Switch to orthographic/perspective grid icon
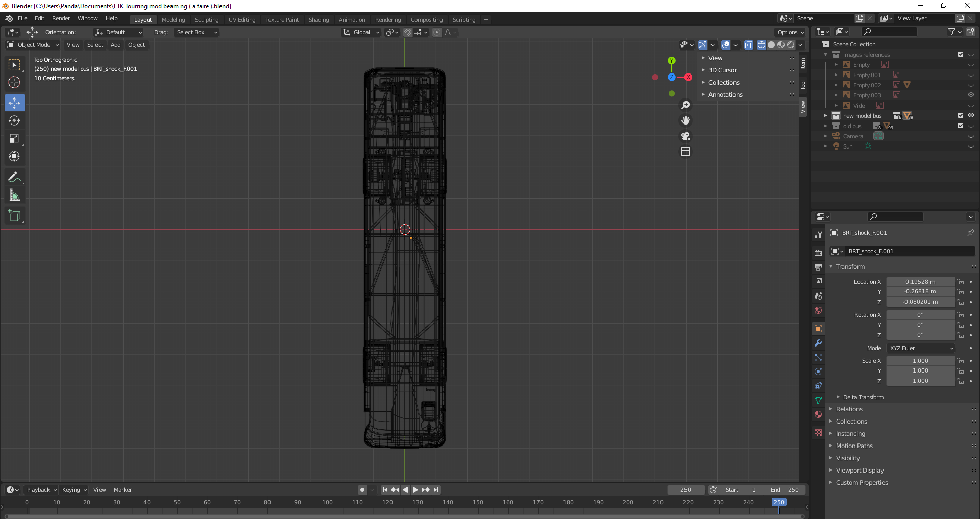This screenshot has width=980, height=519. tap(685, 152)
